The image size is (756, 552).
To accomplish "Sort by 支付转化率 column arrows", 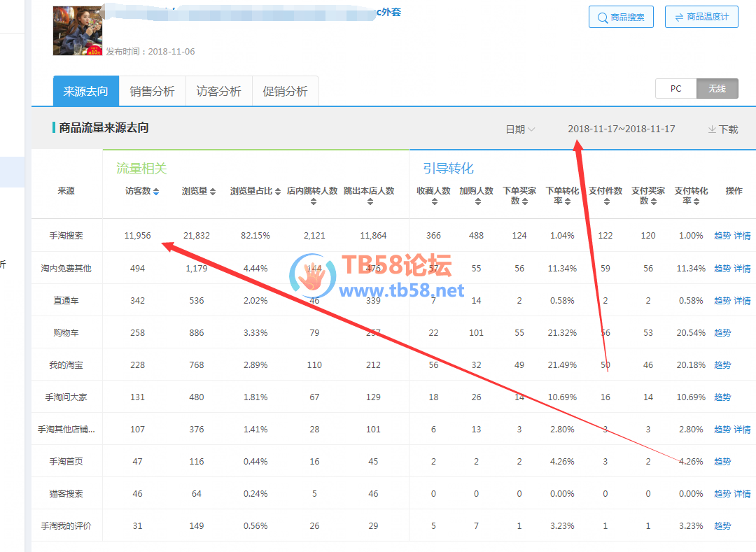I will 696,201.
